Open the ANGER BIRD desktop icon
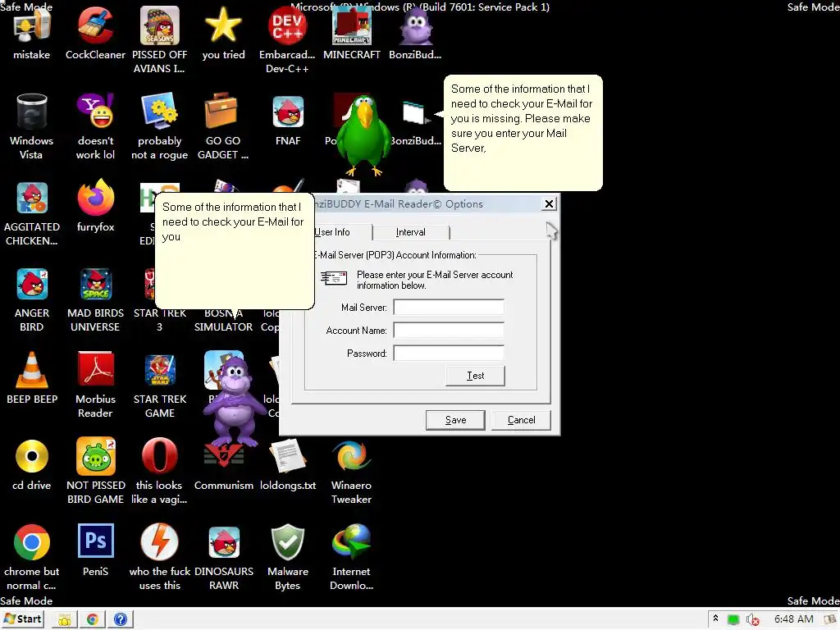Screen dimensions: 840x630 pos(32,284)
